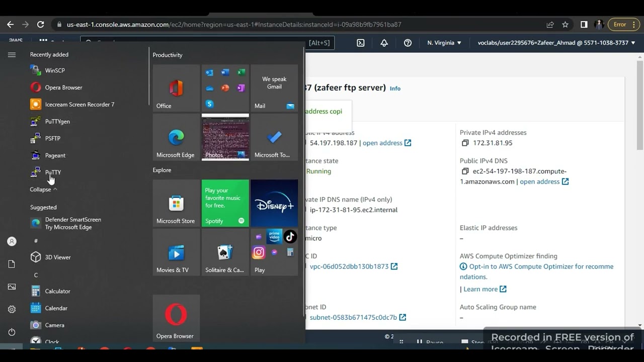
Task: Opt-in to AWS Compute Optimizer link
Action: [536, 271]
